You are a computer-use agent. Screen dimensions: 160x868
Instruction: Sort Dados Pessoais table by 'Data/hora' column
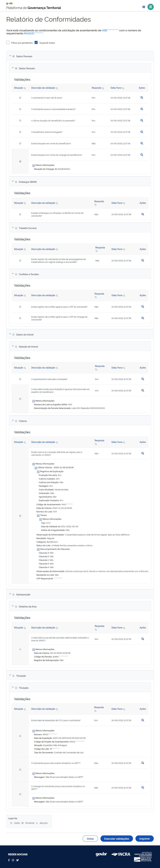click(117, 88)
